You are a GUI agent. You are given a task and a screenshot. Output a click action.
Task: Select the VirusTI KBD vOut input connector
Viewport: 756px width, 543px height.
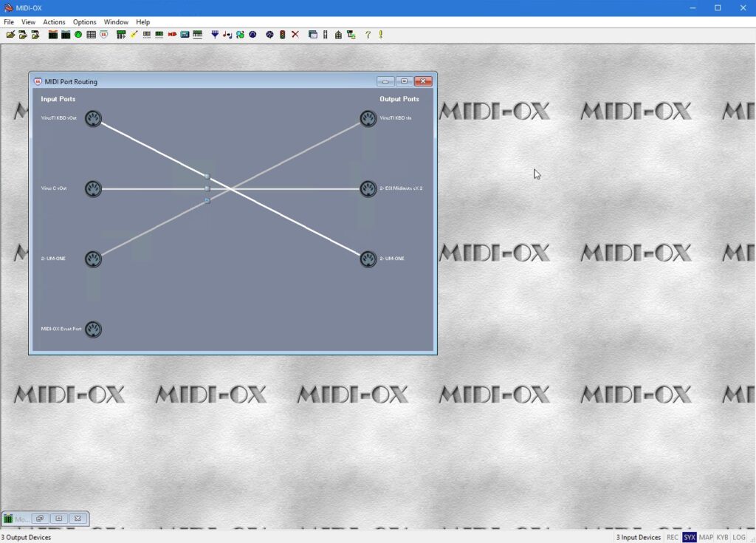tap(93, 118)
